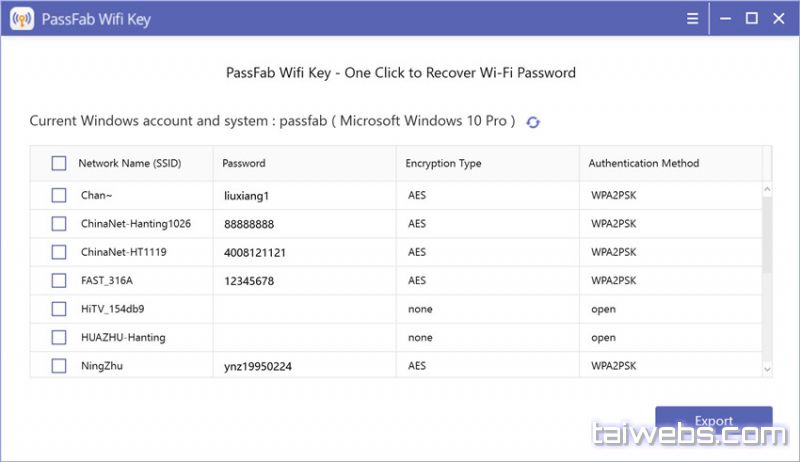Tick the FAST_316A network checkbox
Screen dimensions: 800x462
coord(59,281)
